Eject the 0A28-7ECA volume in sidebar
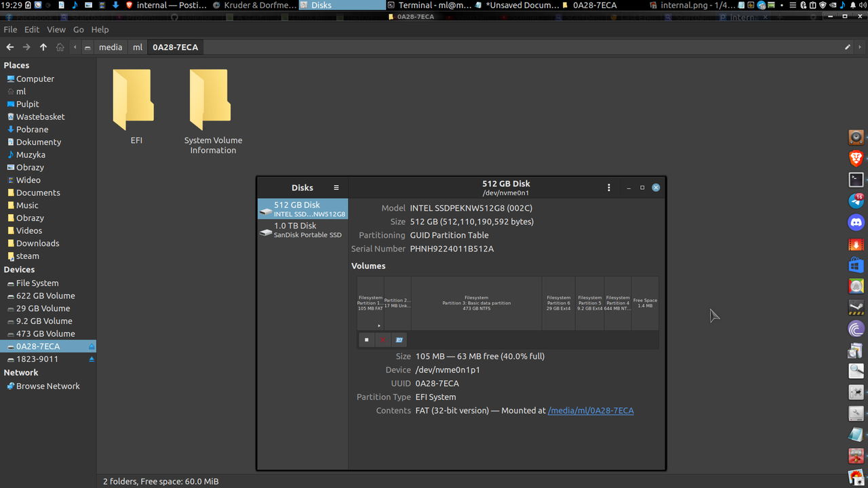This screenshot has width=868, height=488. 90,346
